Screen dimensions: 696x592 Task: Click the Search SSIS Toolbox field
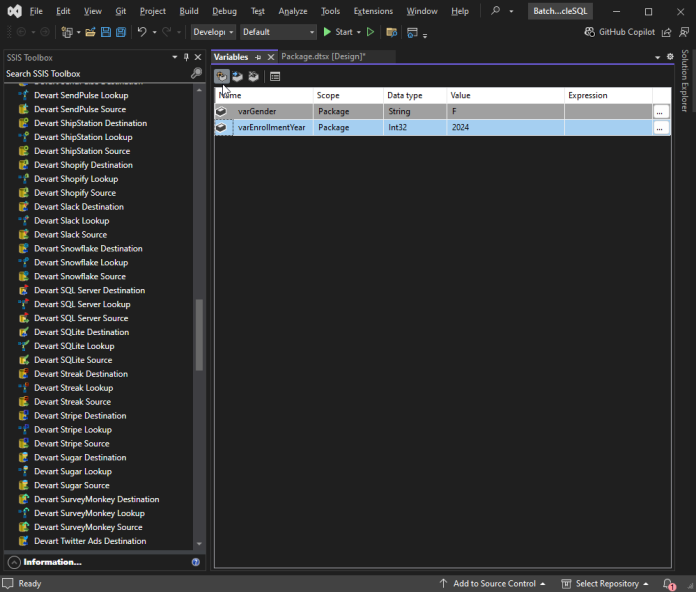point(97,74)
